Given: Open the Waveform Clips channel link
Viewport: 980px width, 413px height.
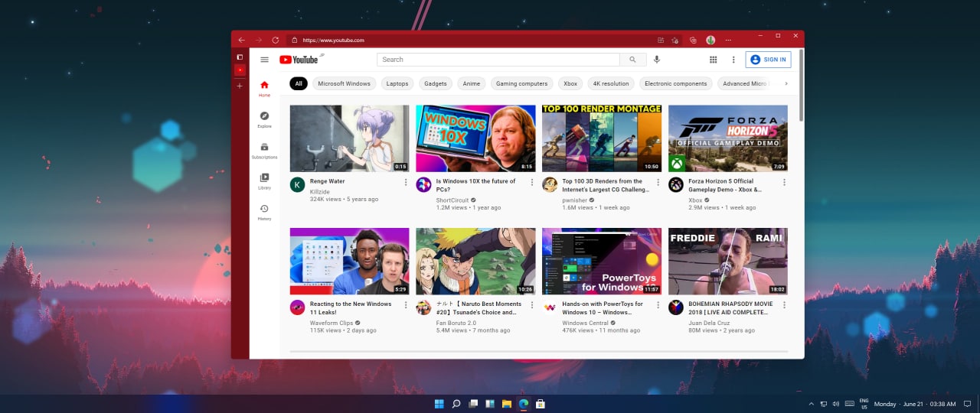Looking at the screenshot, I should coord(332,323).
